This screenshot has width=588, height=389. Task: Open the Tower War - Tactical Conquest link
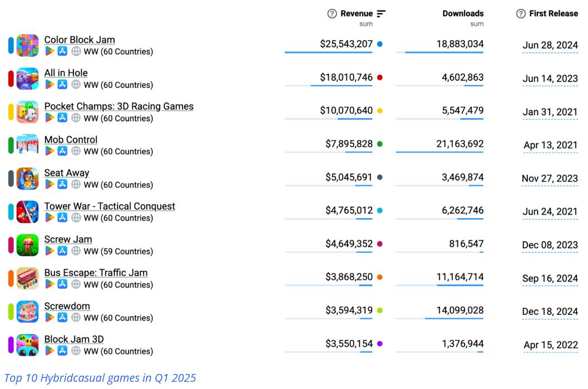[110, 206]
